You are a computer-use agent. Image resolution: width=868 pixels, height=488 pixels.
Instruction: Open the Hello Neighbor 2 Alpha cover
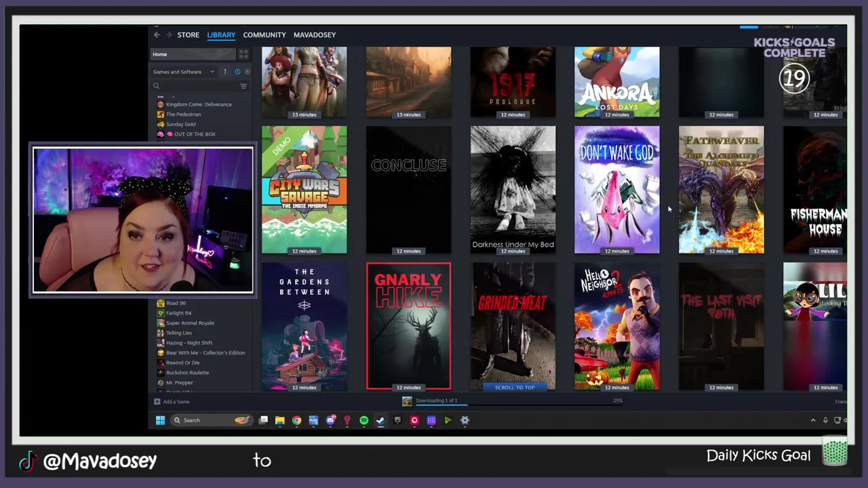pos(617,327)
